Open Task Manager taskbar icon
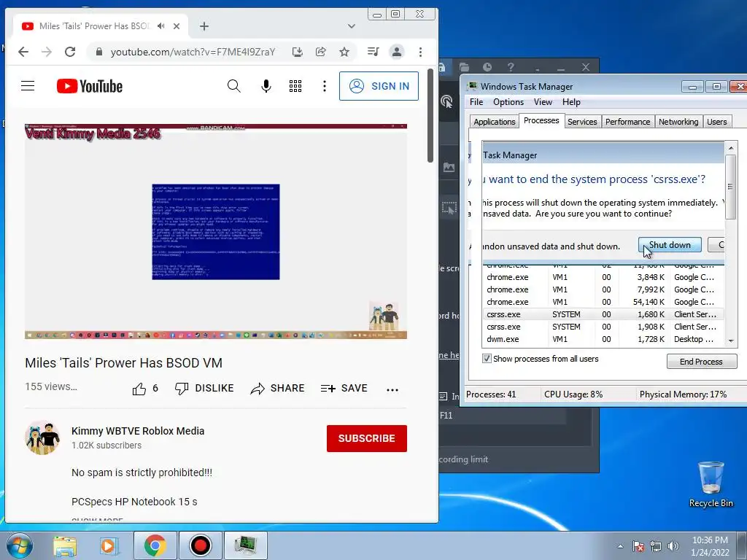 (245, 545)
